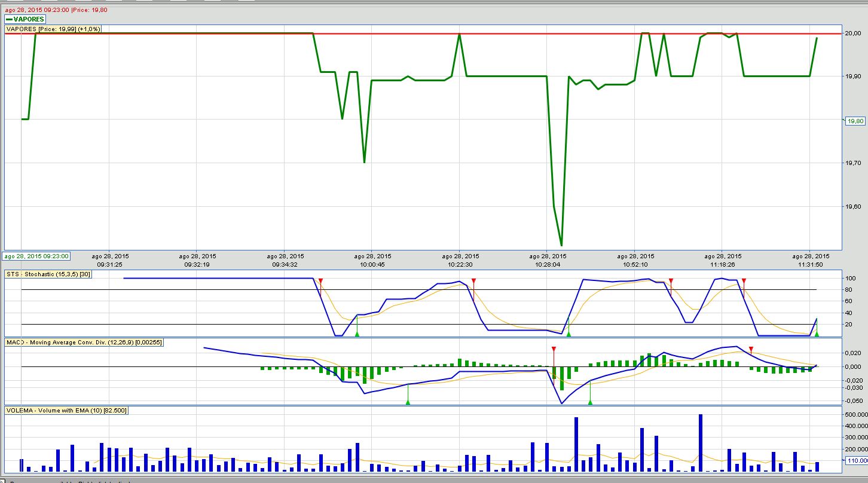The height and width of the screenshot is (483, 868).
Task: Click the latest green buy arrow in MACD panel
Action: click(x=590, y=402)
